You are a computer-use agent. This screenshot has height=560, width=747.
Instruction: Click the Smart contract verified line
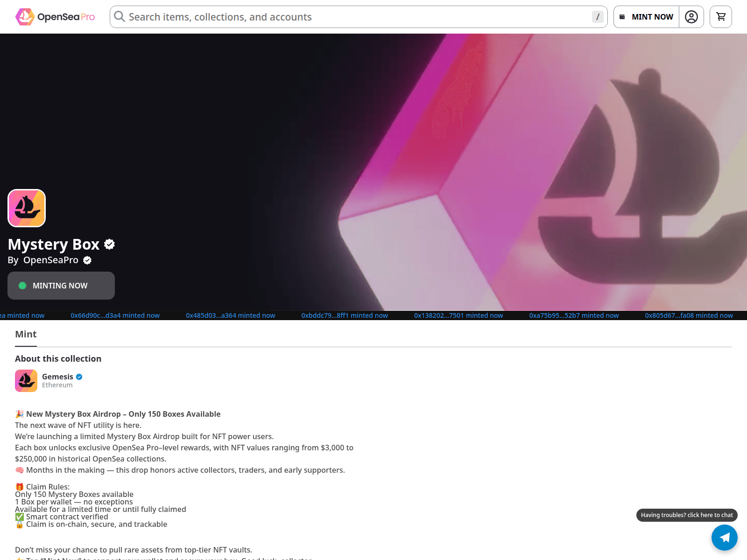[67, 517]
